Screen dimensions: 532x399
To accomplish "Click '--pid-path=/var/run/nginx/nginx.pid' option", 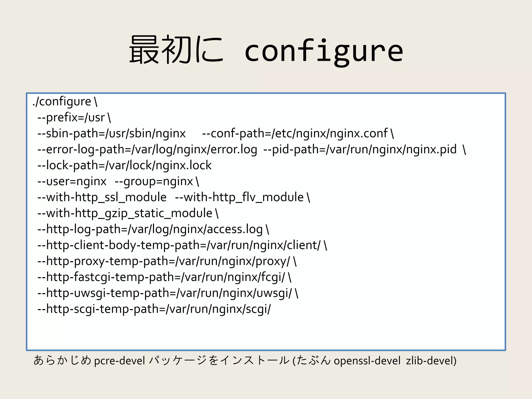I will pyautogui.click(x=360, y=150).
